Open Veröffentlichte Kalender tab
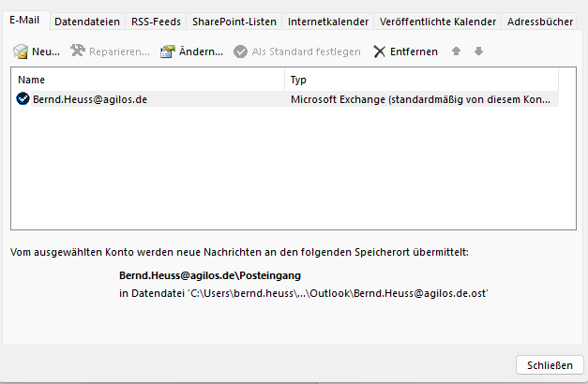The width and height of the screenshot is (588, 384). tap(438, 22)
